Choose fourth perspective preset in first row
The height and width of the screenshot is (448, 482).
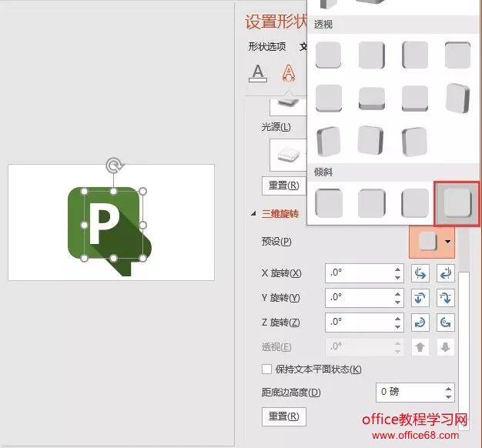tap(457, 55)
